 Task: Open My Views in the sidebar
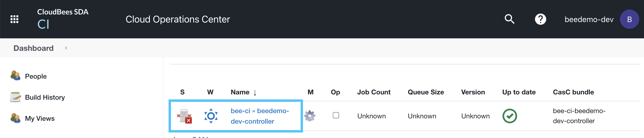pyautogui.click(x=39, y=118)
